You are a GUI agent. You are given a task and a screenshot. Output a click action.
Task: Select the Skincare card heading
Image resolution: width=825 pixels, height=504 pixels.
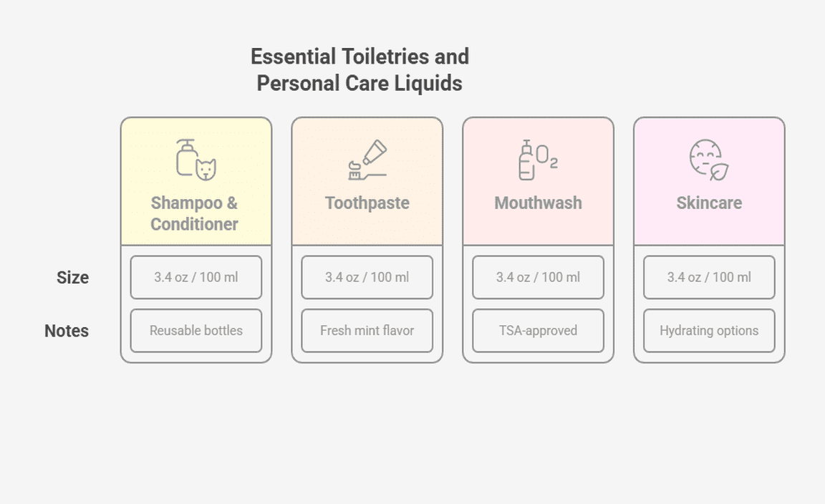coord(709,203)
